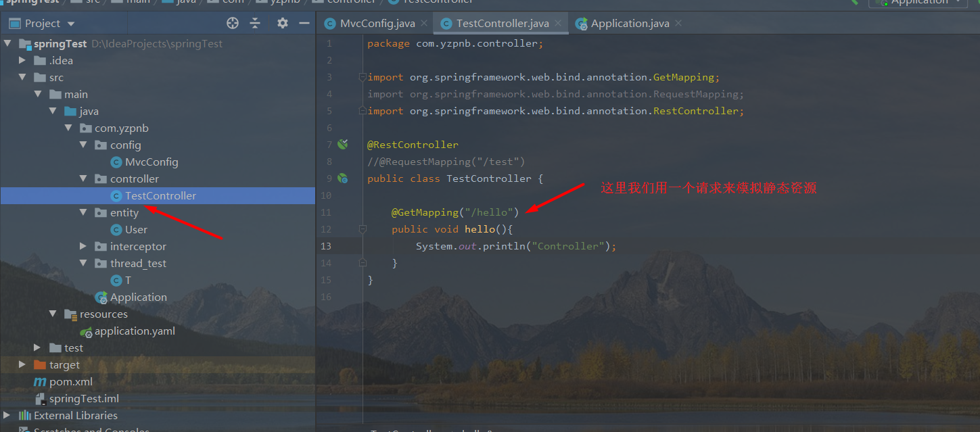Collapse the springTest root project node
Image resolution: width=980 pixels, height=432 pixels.
[8, 44]
